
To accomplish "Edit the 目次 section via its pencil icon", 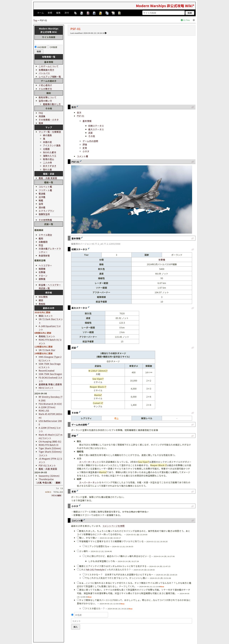I will point(77,107).
